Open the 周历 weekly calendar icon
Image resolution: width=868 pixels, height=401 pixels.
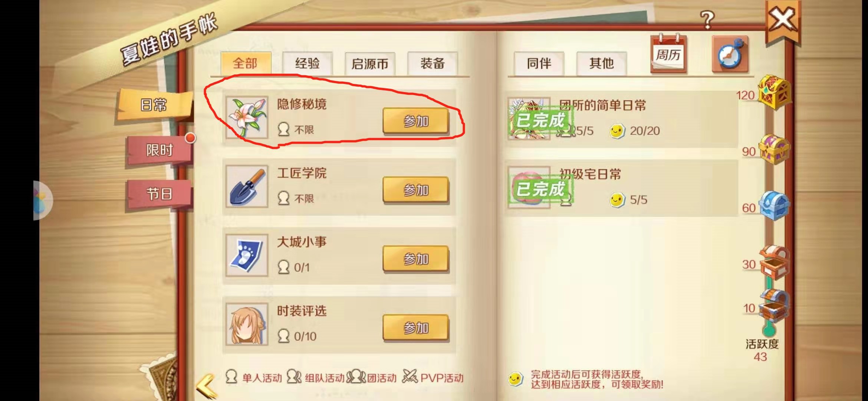[x=668, y=53]
